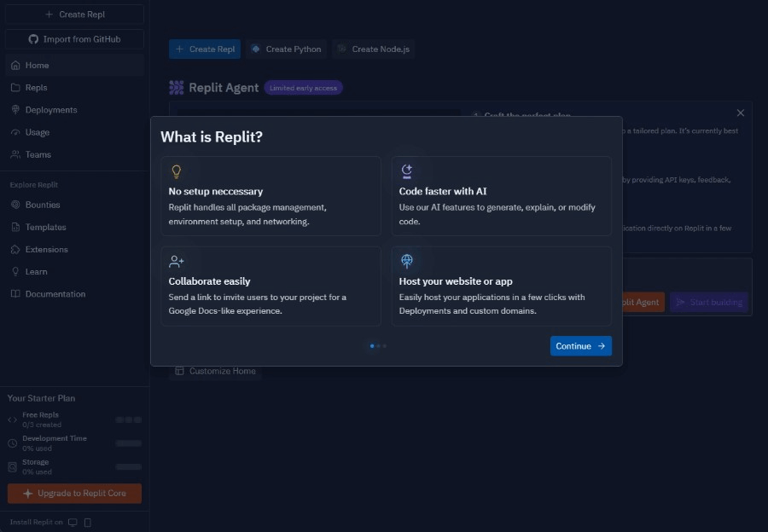768x532 pixels.
Task: Select the third pagination dot in dialog
Action: (385, 346)
